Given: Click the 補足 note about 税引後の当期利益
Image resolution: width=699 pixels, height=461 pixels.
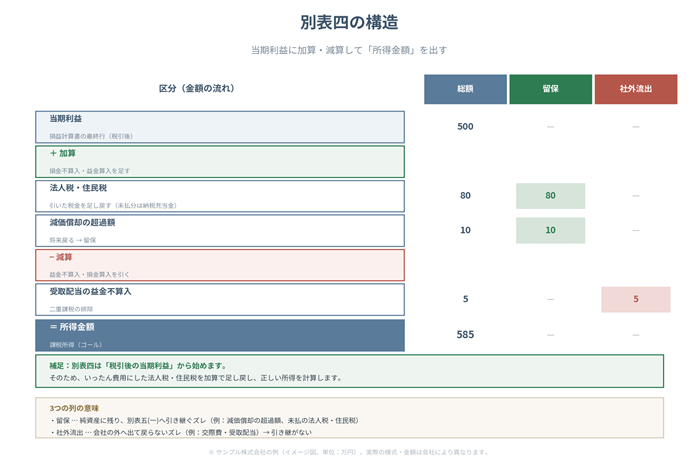Looking at the screenshot, I should [x=350, y=371].
